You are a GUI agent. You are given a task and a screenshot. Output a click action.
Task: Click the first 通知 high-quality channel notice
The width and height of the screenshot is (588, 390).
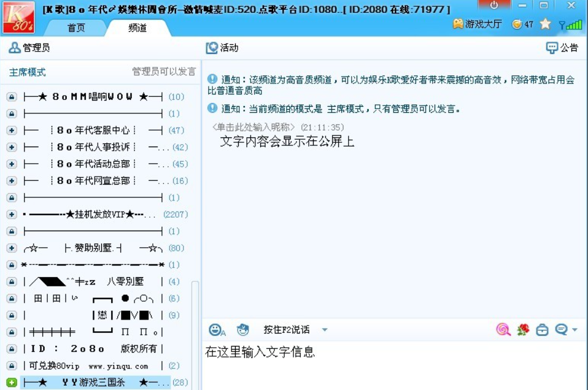(391, 85)
